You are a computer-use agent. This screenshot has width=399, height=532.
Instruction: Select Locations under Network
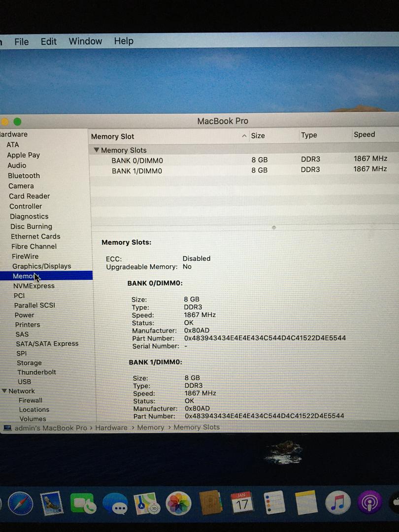[x=34, y=409]
